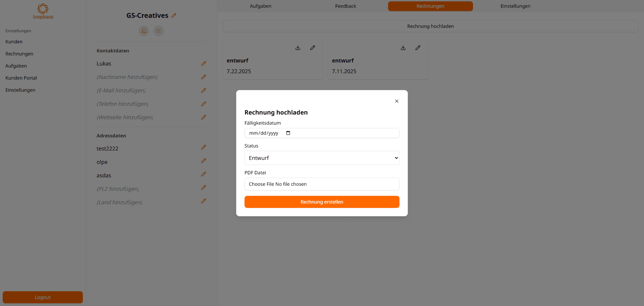Open the checklist icon under GS-Creatives
This screenshot has height=306, width=644.
point(159,31)
